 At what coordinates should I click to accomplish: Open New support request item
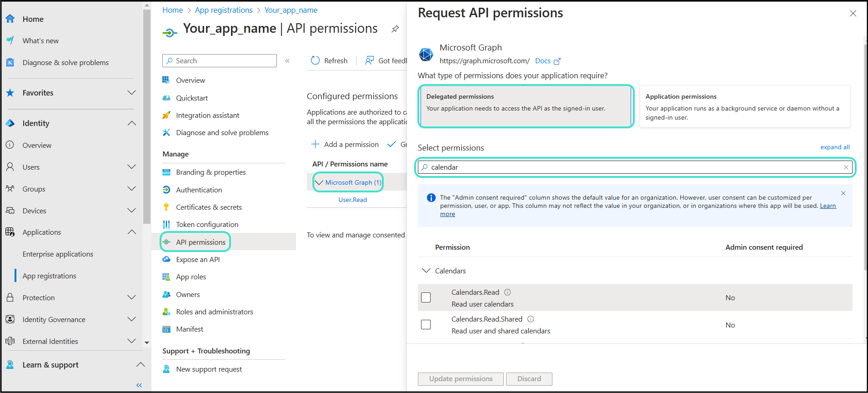pos(209,369)
